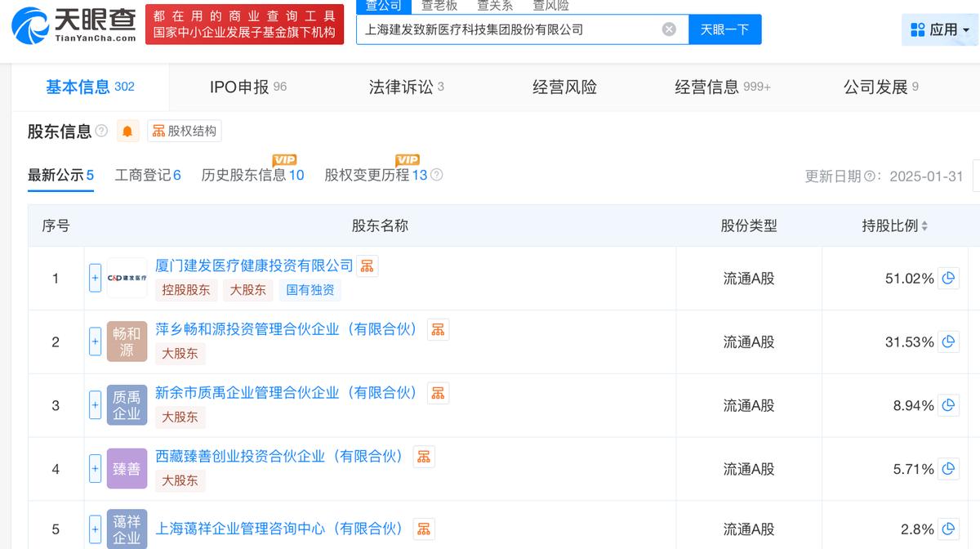Click the 臻善 avatar tile
The width and height of the screenshot is (980, 549).
[127, 469]
